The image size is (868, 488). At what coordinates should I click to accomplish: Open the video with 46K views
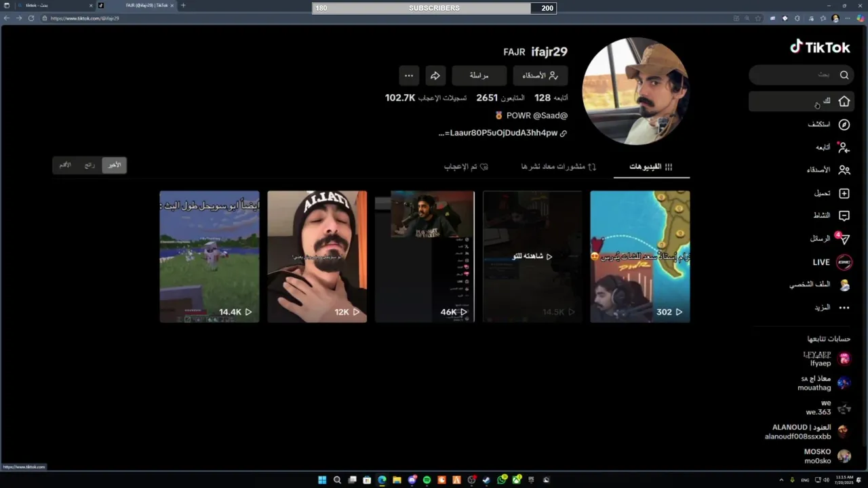pyautogui.click(x=425, y=256)
